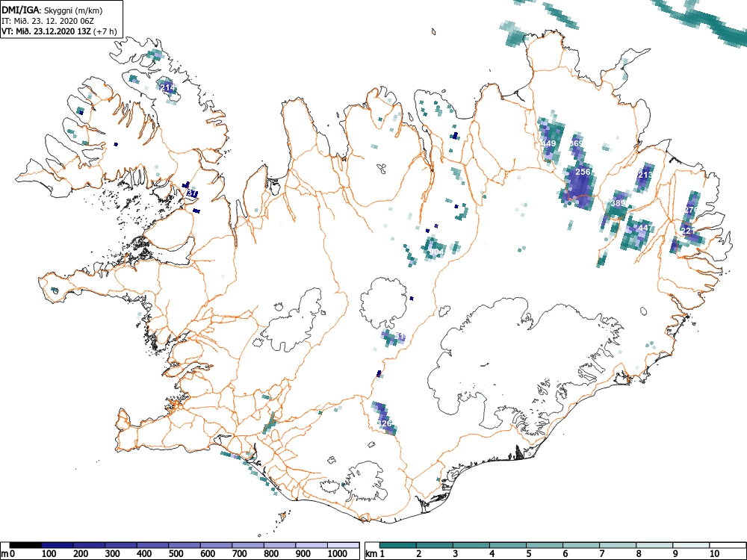
Task: Click the 256 value label on the map
Action: click(583, 172)
